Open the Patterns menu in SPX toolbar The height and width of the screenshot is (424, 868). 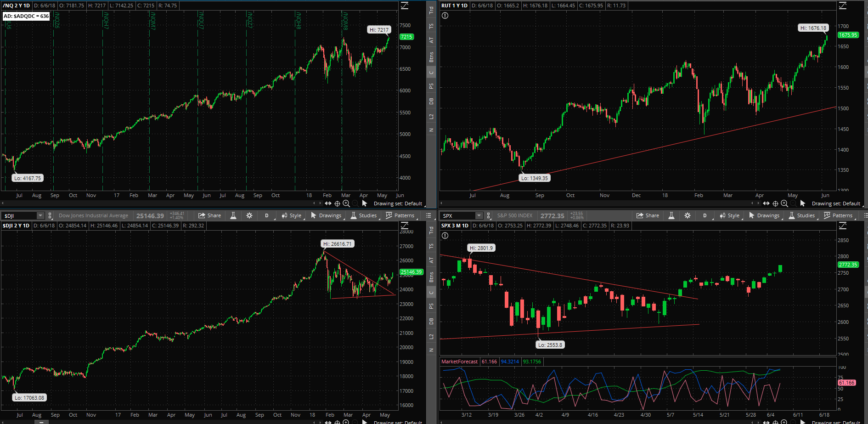[x=838, y=215]
